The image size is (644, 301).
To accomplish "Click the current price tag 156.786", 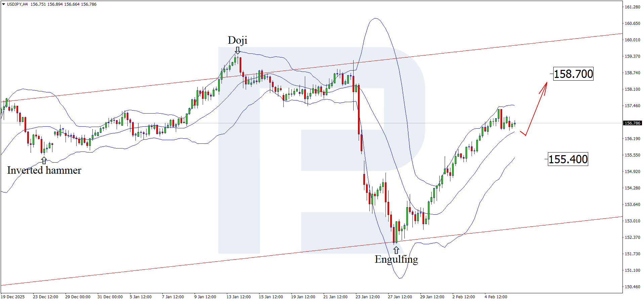I will pos(632,123).
